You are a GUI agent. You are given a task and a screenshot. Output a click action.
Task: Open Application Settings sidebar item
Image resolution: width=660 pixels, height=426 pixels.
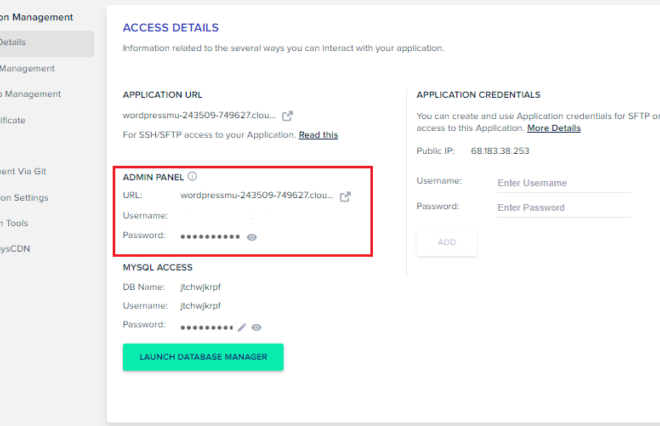click(x=24, y=198)
